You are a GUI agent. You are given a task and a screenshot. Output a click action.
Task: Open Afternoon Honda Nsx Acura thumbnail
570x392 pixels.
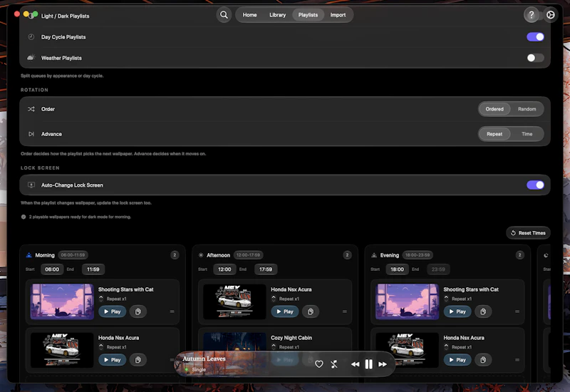(x=234, y=301)
